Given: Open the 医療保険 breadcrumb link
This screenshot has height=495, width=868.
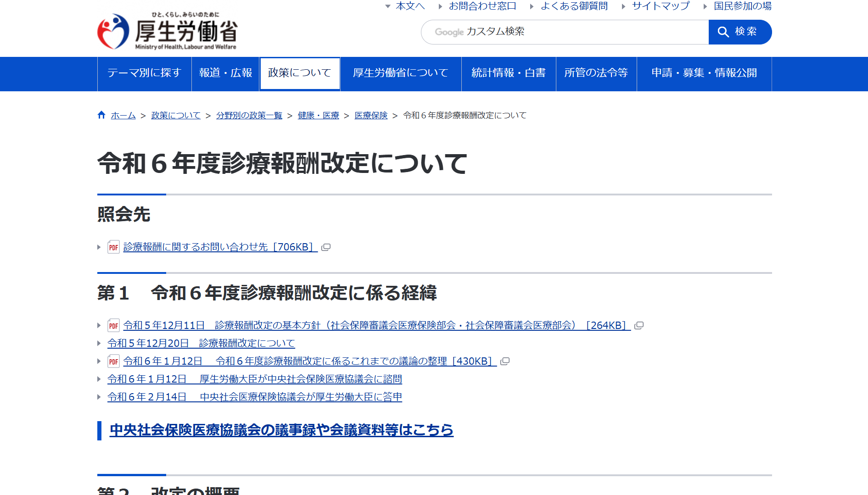Looking at the screenshot, I should pos(370,115).
